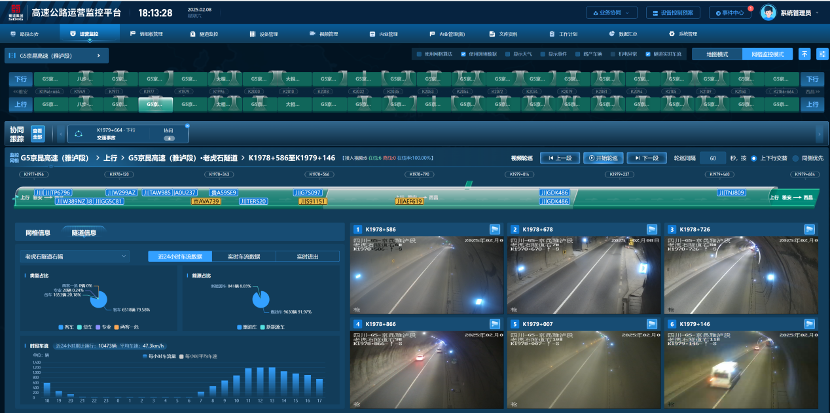Click the flag icon on camera K1978+726

807,229
